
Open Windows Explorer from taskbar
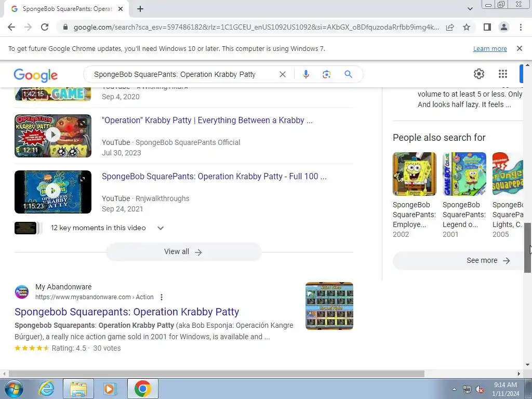click(x=78, y=389)
